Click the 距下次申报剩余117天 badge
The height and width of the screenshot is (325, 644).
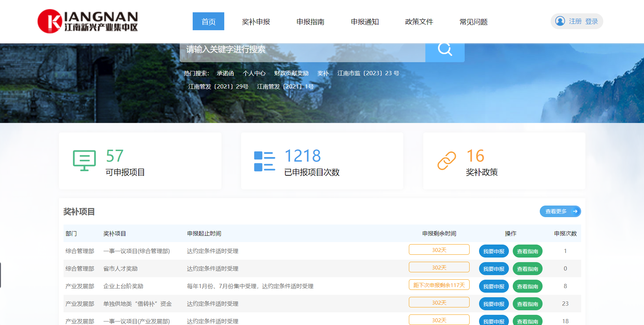439,285
